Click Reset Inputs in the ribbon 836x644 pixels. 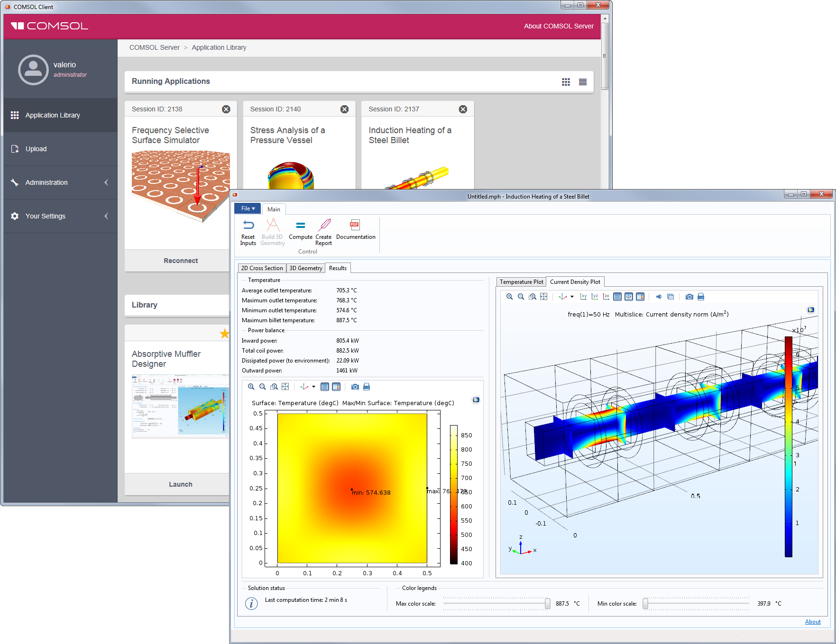tap(248, 232)
